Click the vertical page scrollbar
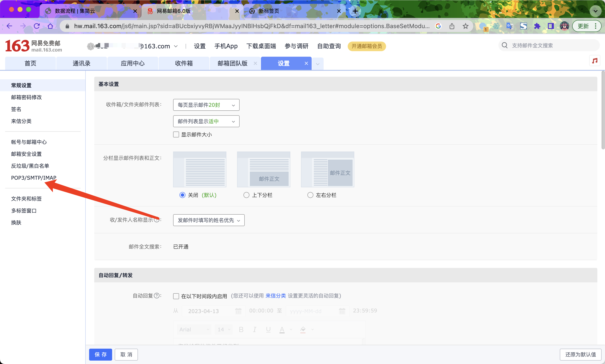The width and height of the screenshot is (605, 364). click(603, 110)
